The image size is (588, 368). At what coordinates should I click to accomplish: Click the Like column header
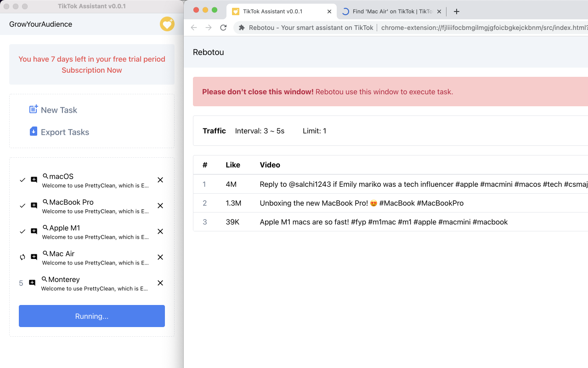233,165
